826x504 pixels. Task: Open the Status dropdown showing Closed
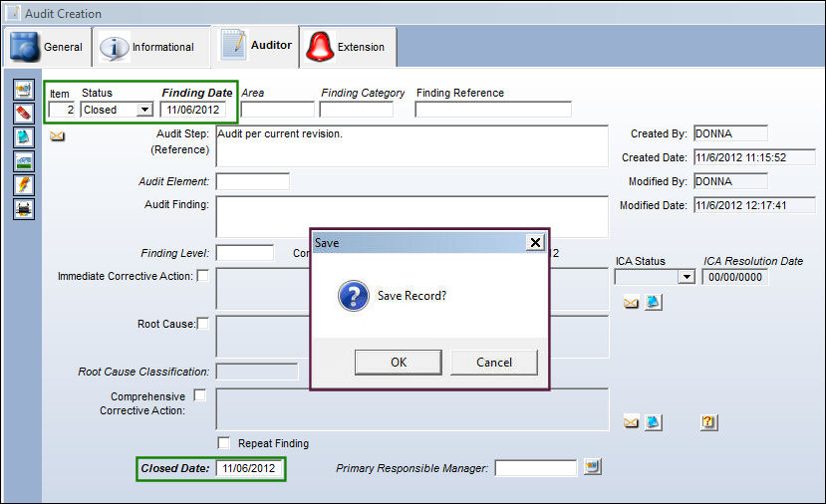click(144, 110)
